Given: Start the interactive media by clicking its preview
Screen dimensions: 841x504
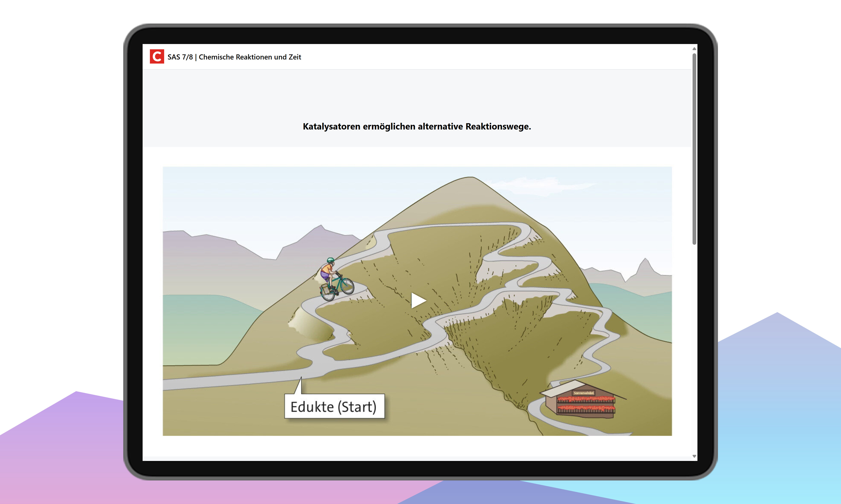Looking at the screenshot, I should click(x=419, y=300).
